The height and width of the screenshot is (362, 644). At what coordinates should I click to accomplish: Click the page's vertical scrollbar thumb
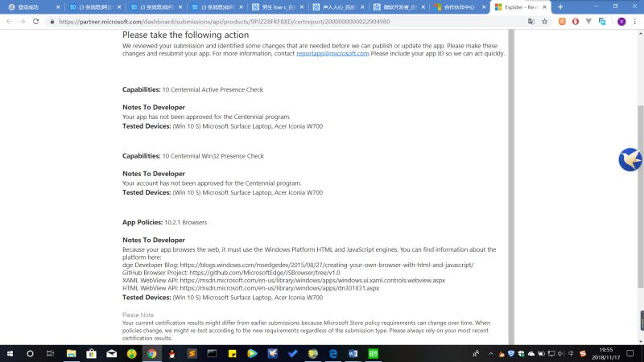coord(640,196)
